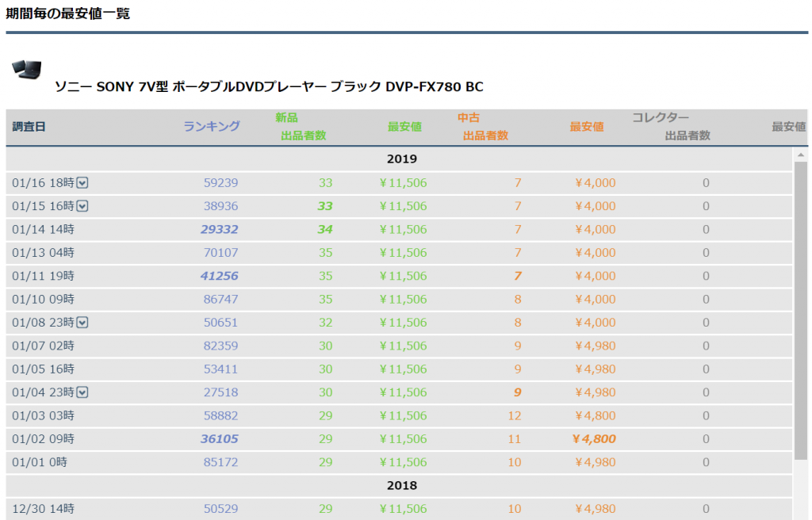The image size is (812, 520).
Task: Expand dropdown arrow beside 01/04 23時
Action: (x=82, y=392)
